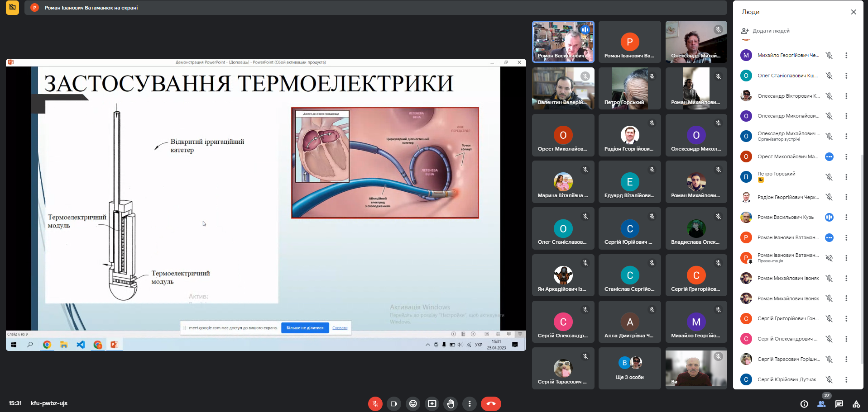Select the Петро Горський video tile
Image resolution: width=868 pixels, height=412 pixels.
tap(629, 88)
